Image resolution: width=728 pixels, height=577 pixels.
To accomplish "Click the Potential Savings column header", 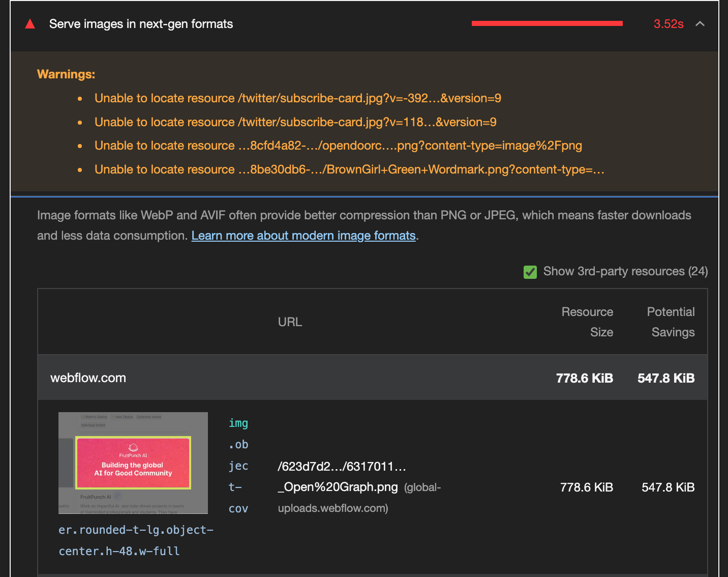I will pyautogui.click(x=671, y=322).
